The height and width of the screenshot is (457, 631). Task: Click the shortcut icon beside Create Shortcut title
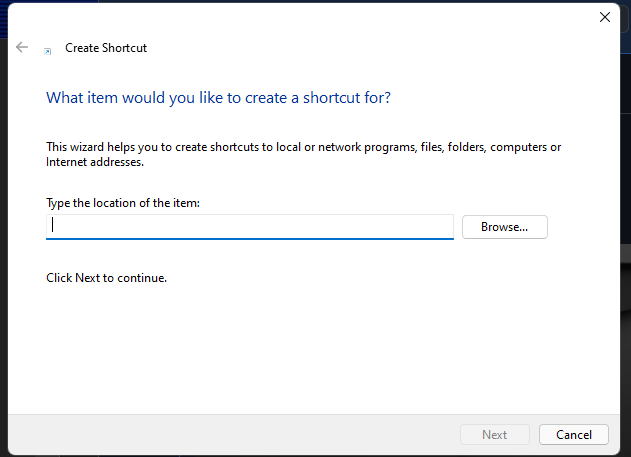pyautogui.click(x=47, y=51)
